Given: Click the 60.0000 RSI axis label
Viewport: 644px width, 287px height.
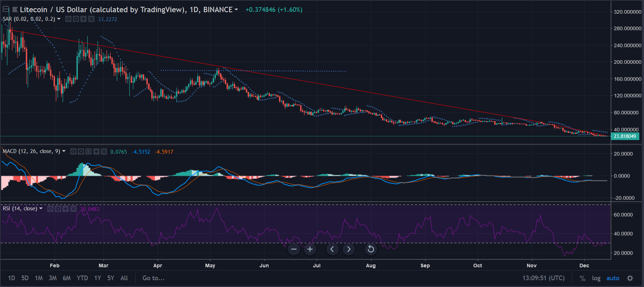Looking at the screenshot, I should (x=623, y=215).
